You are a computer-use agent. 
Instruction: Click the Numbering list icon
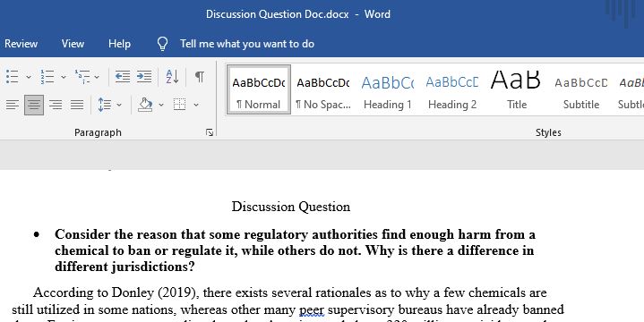click(x=47, y=77)
